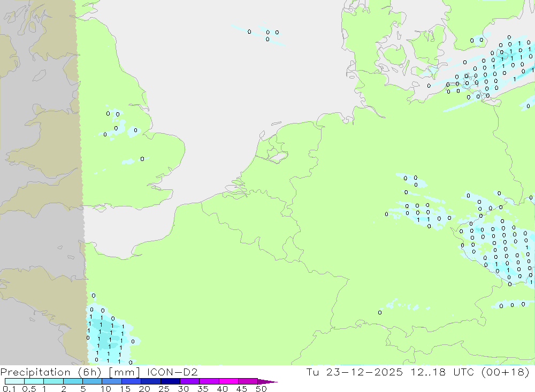Click the lightest cyan 0.1–0.5 legend swatch
Screen dimensions: 535x392
click(x=14, y=382)
